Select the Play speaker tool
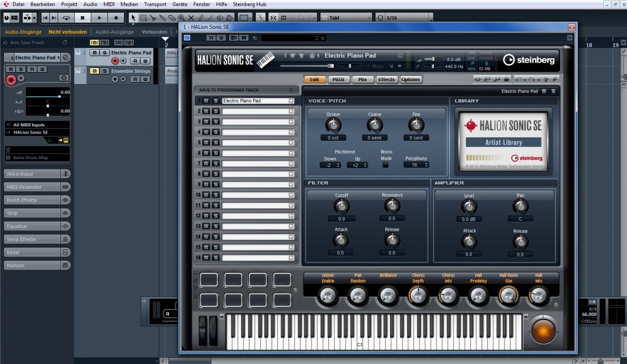Screen dimensions: 627x364 click(x=220, y=18)
